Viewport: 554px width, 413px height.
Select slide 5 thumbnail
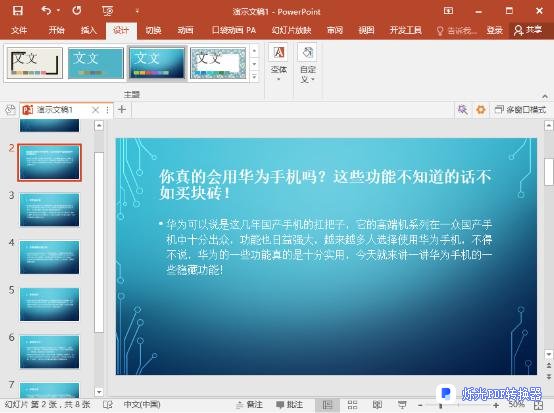pos(49,304)
